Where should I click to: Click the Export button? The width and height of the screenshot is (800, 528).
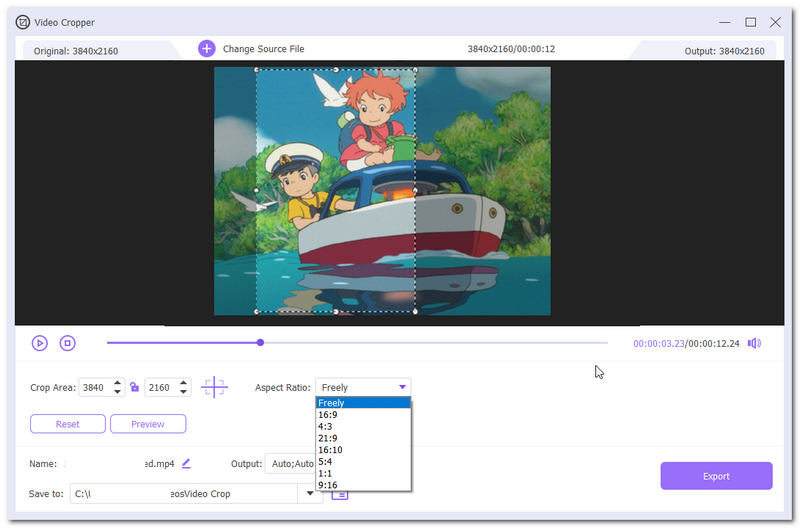coord(716,476)
